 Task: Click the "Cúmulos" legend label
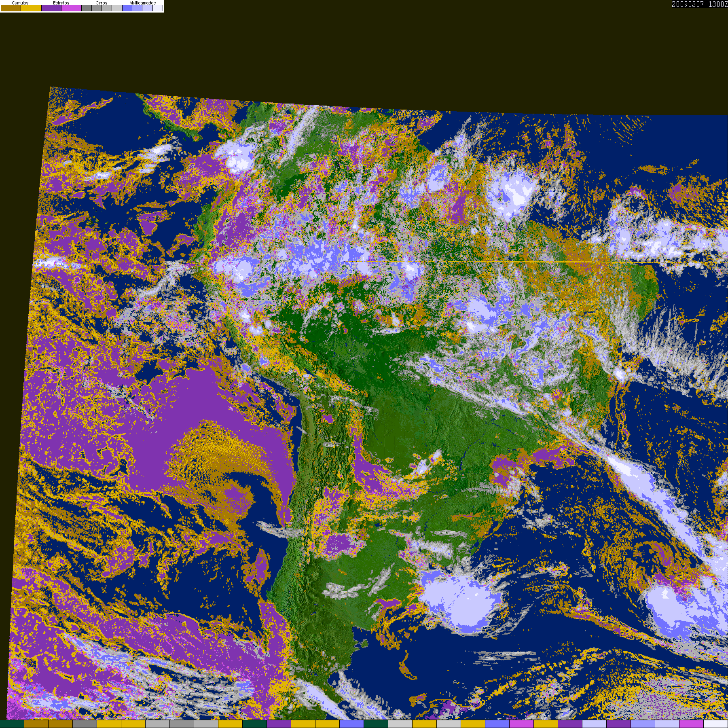point(20,3)
